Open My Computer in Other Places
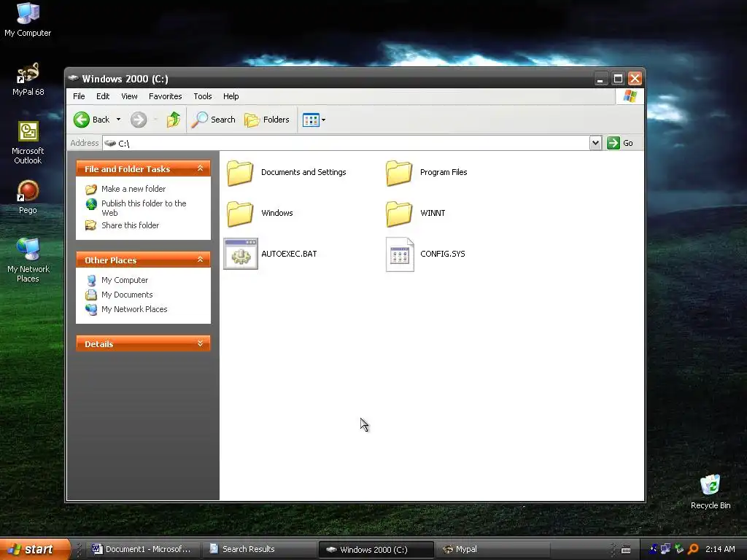The width and height of the screenshot is (747, 560). (124, 280)
